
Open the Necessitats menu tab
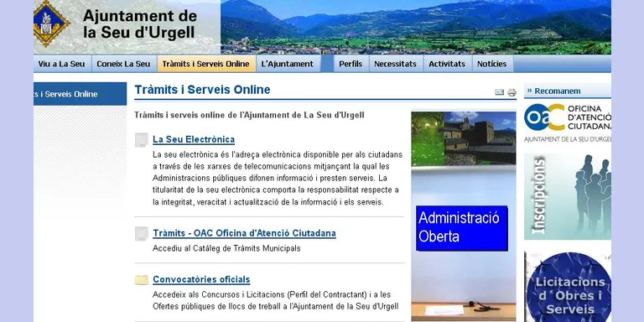396,64
